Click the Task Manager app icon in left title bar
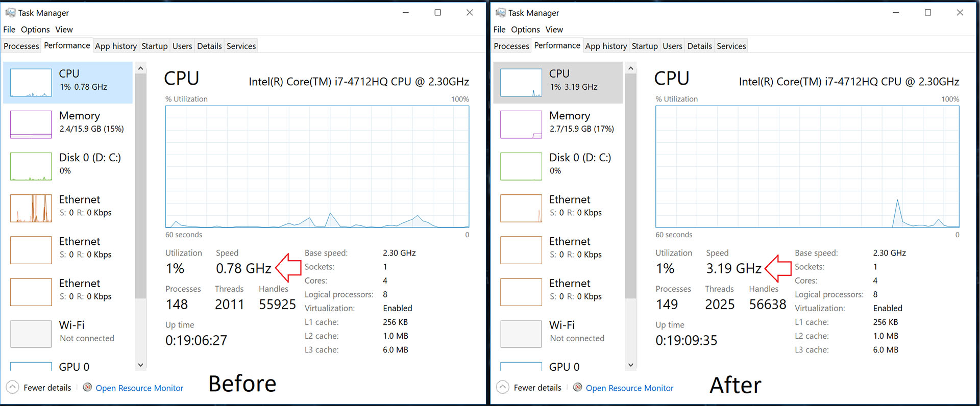980x406 pixels. pos(10,12)
